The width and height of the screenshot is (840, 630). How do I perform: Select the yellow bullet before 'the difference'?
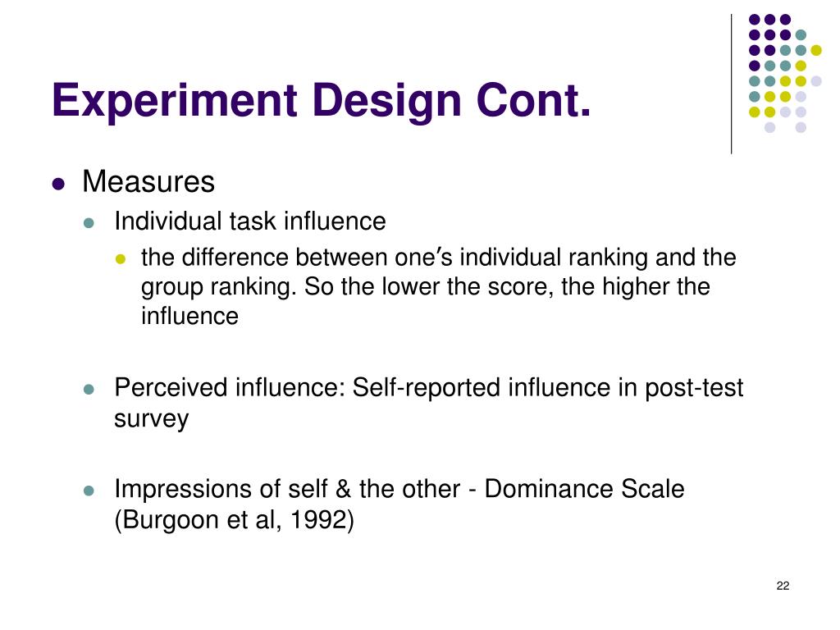(120, 259)
